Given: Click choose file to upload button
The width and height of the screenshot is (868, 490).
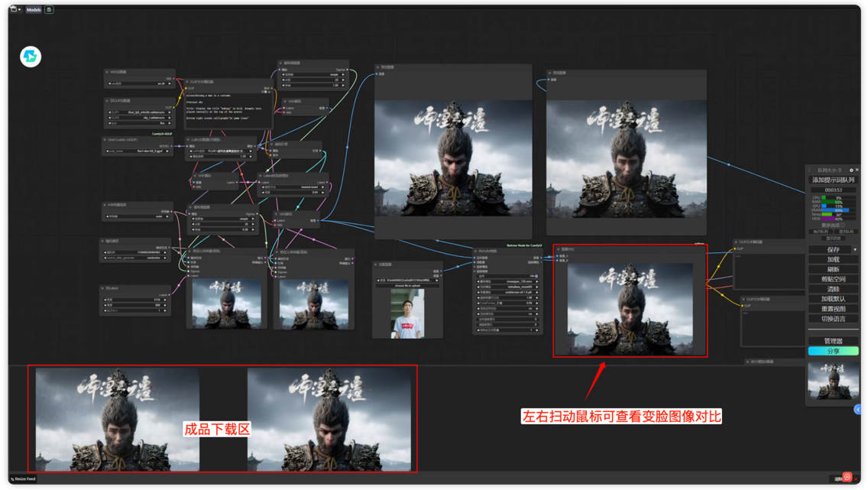Looking at the screenshot, I should coord(407,286).
